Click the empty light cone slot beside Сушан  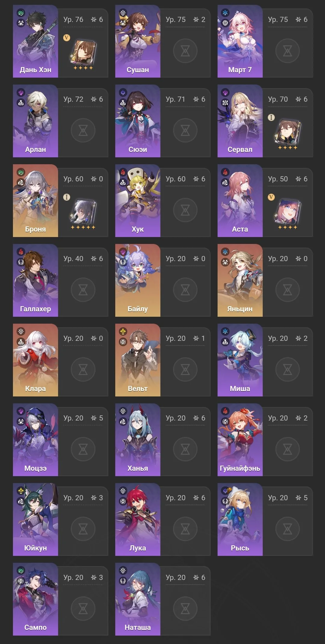pos(185,51)
